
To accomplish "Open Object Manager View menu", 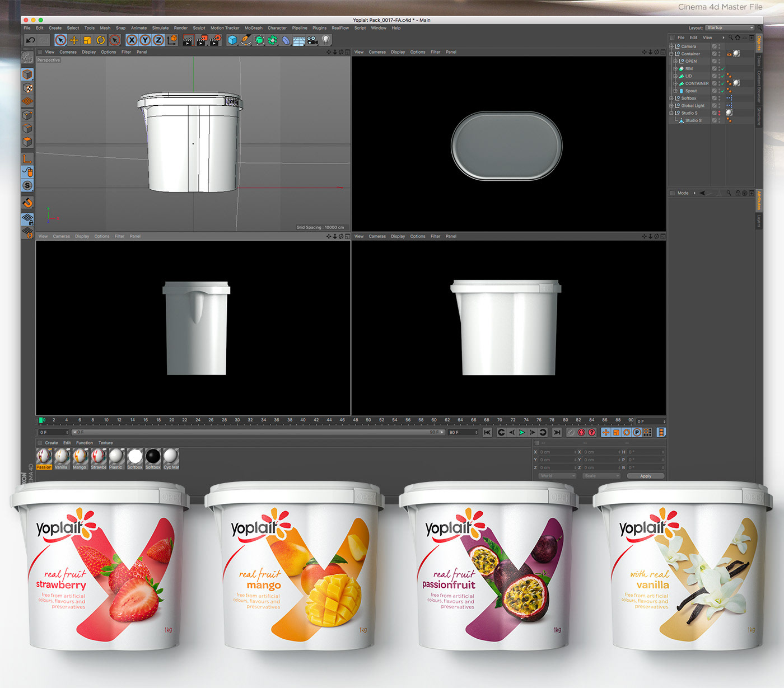I will click(x=707, y=38).
